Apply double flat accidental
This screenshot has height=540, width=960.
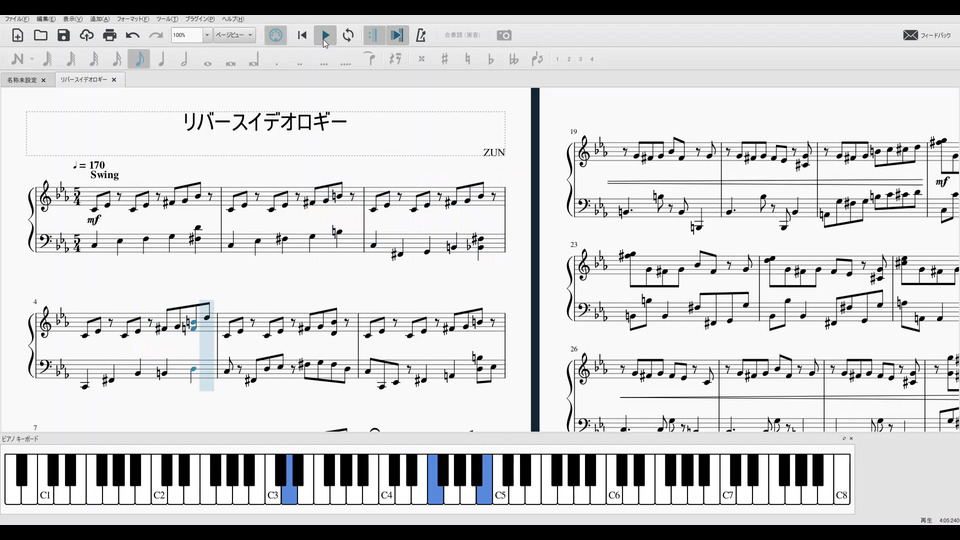tap(514, 59)
